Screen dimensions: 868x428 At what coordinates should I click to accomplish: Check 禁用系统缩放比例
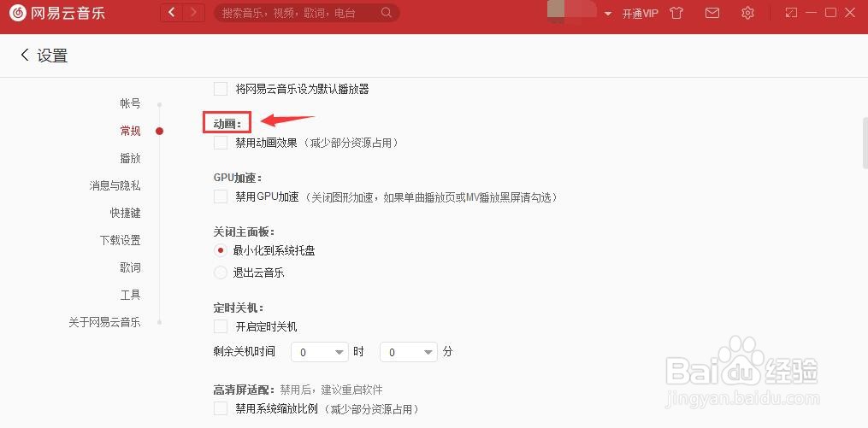(x=221, y=409)
